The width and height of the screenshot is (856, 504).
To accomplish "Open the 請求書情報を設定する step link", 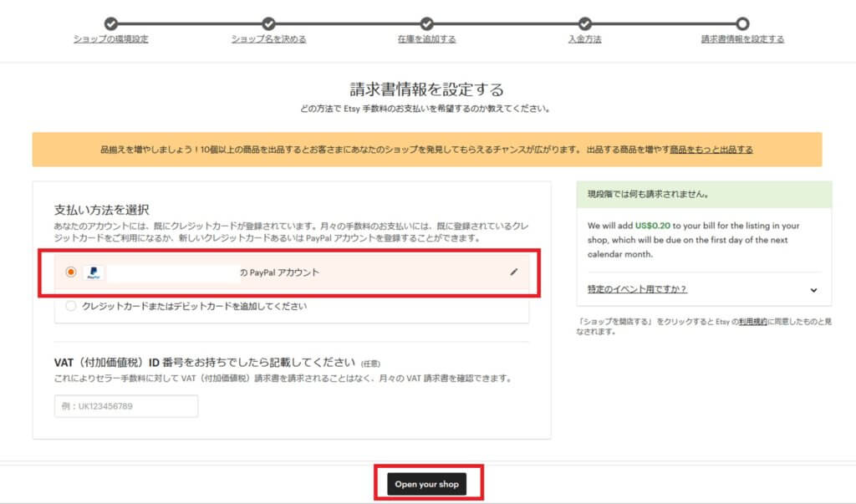I will (742, 38).
